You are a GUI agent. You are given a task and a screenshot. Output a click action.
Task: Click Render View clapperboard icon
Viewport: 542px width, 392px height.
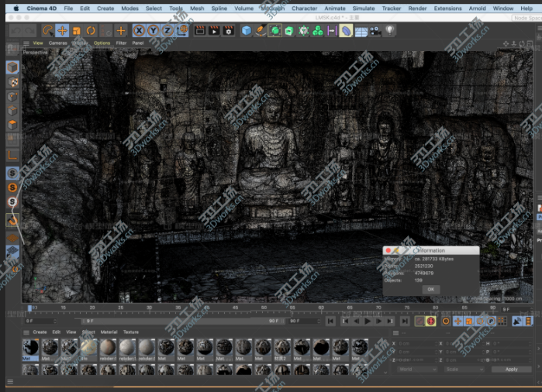point(200,31)
